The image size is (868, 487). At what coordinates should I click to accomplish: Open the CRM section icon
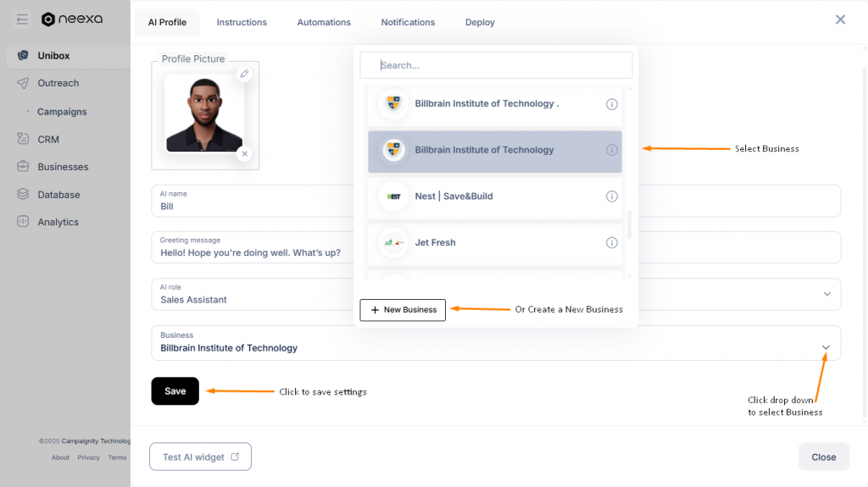tap(23, 139)
